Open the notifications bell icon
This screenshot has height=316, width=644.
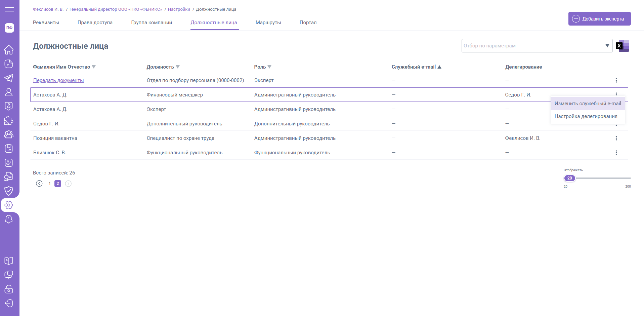[x=9, y=219]
